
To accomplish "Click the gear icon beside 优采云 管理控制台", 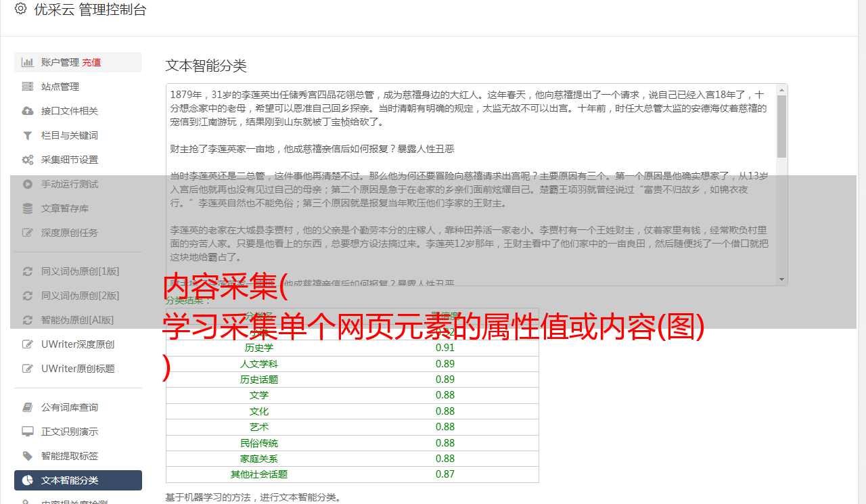I will (20, 9).
